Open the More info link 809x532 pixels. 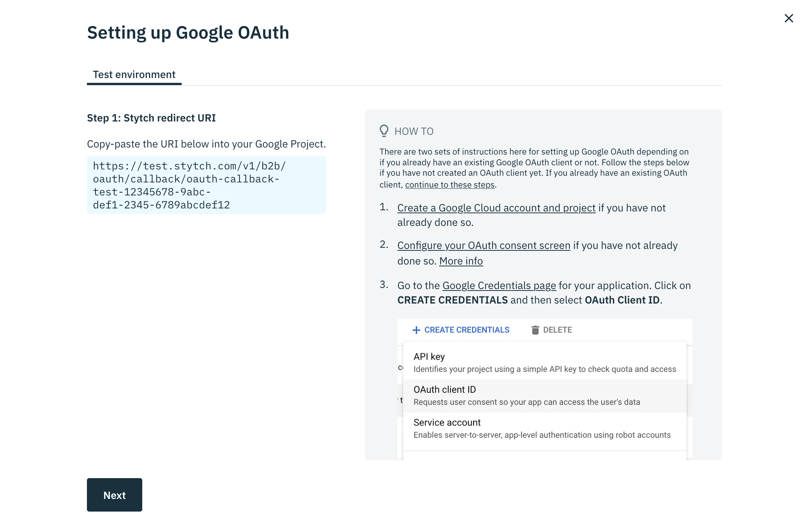coord(461,261)
